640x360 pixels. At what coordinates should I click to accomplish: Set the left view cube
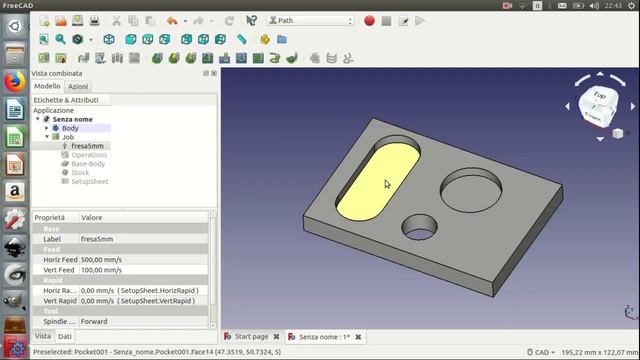click(x=220, y=39)
